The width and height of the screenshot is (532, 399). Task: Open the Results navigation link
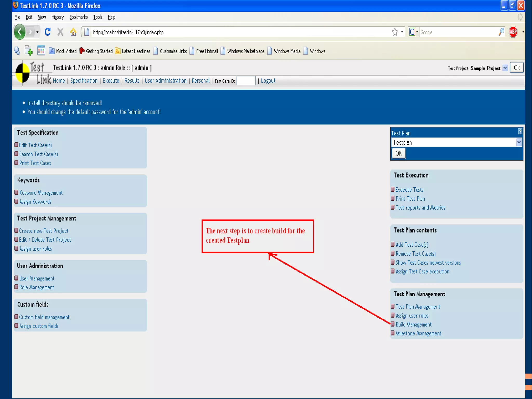click(x=132, y=81)
